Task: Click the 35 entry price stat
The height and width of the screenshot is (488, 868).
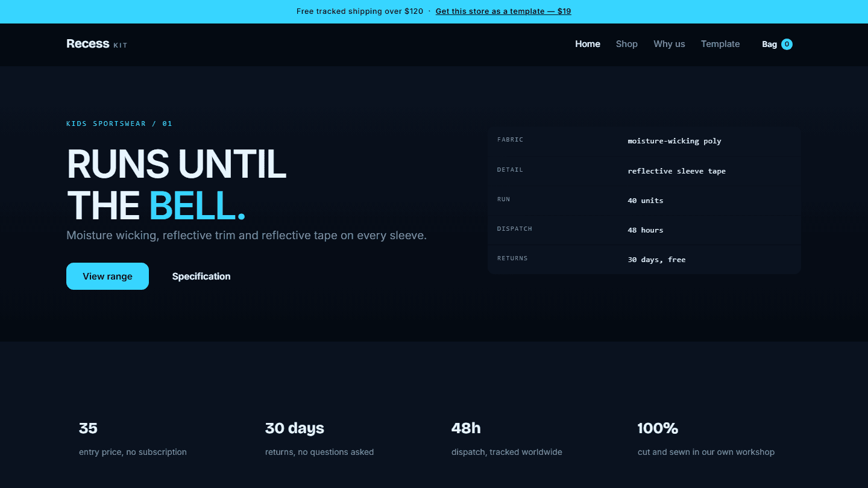Action: [x=133, y=439]
